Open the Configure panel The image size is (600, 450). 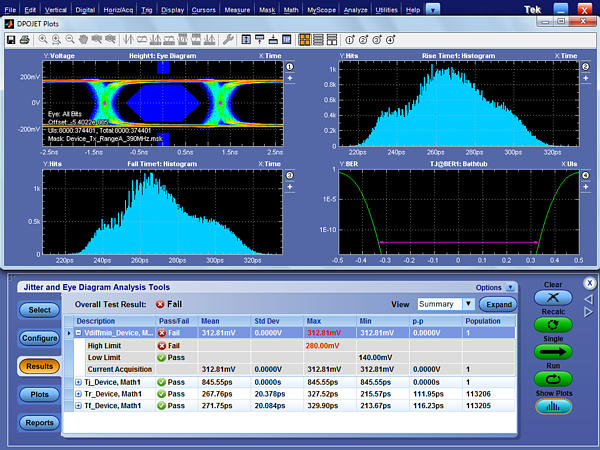[39, 338]
